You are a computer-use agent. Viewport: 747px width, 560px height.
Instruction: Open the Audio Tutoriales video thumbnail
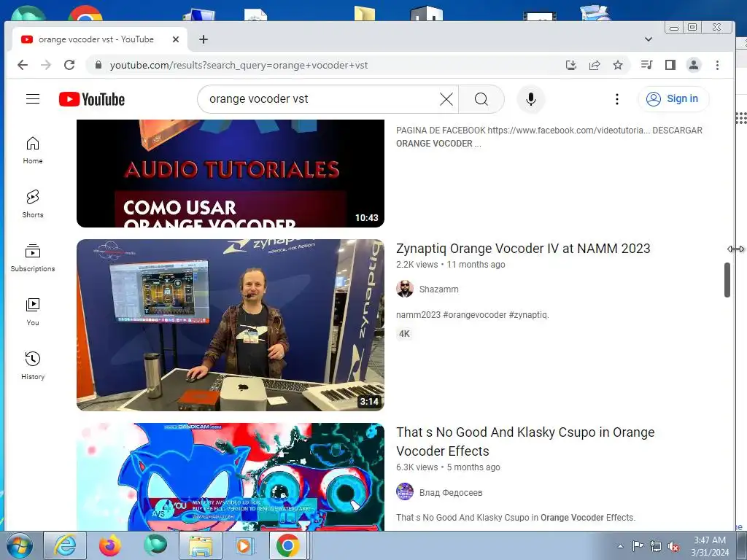click(230, 174)
